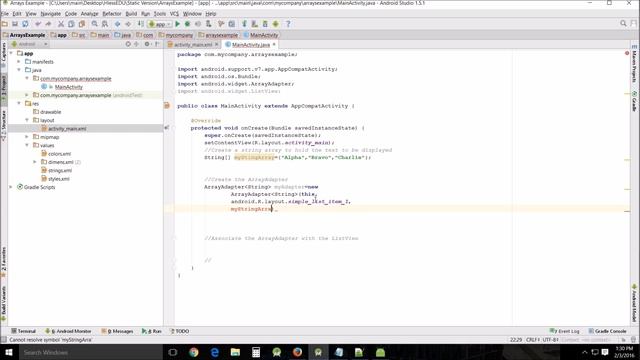Open the Refactor menu
This screenshot has height=360, width=640.
pos(111,13)
